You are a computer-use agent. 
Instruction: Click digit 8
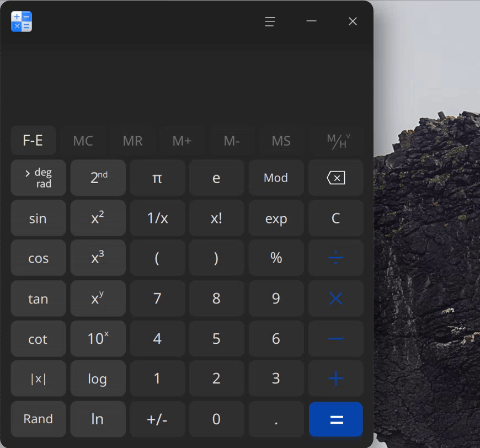pos(216,298)
